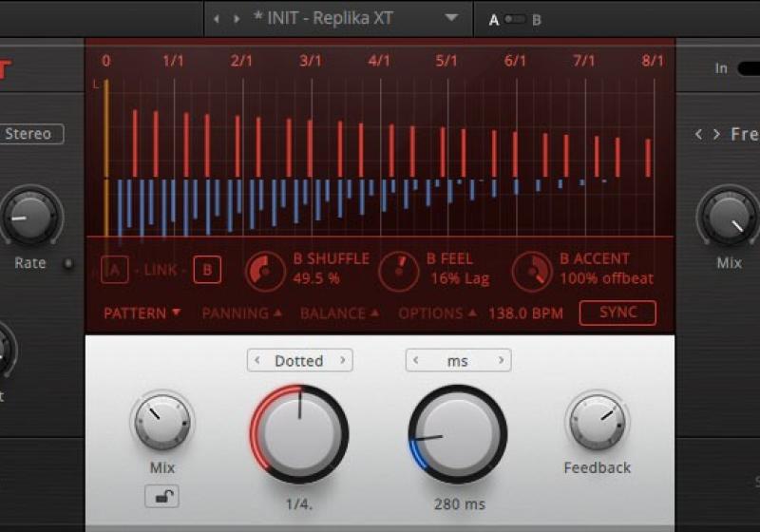
Task: Click left arrow next to ms
Action: click(415, 361)
